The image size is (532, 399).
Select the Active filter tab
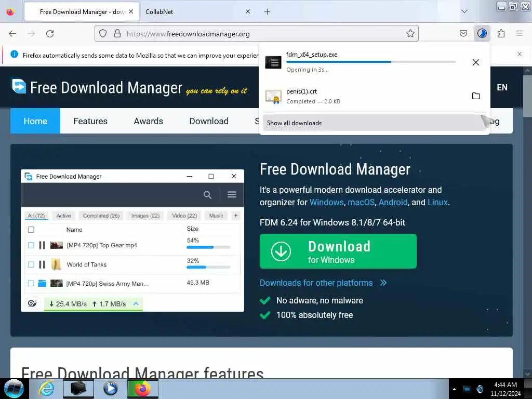(63, 216)
